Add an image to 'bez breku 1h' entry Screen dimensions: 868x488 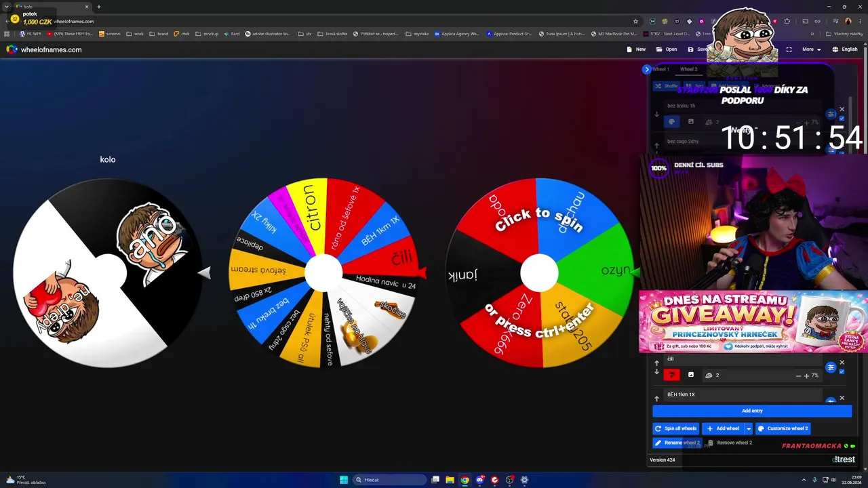tap(691, 122)
